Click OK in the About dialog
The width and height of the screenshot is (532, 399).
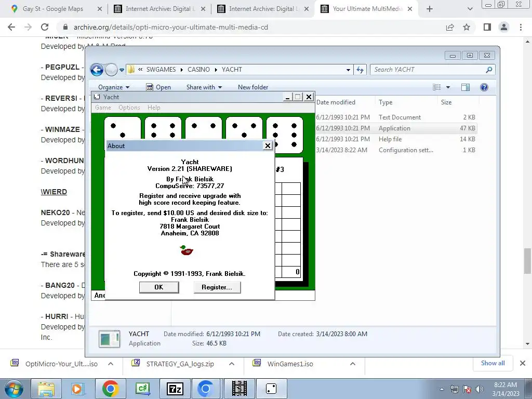(x=159, y=287)
